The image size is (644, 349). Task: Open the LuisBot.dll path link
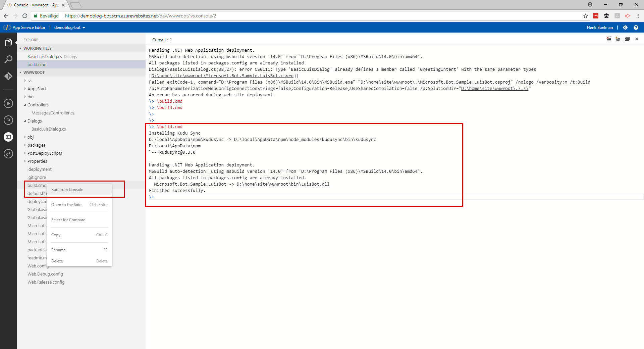(283, 184)
